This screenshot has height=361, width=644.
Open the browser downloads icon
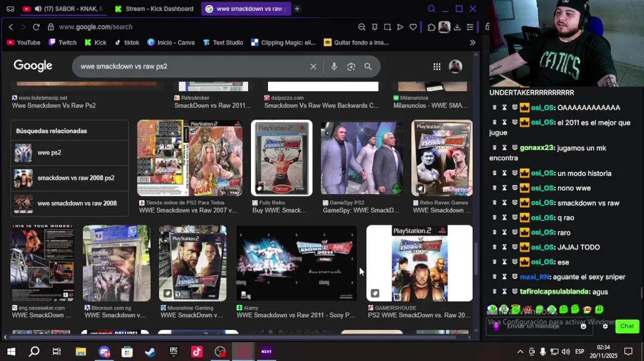pyautogui.click(x=457, y=27)
